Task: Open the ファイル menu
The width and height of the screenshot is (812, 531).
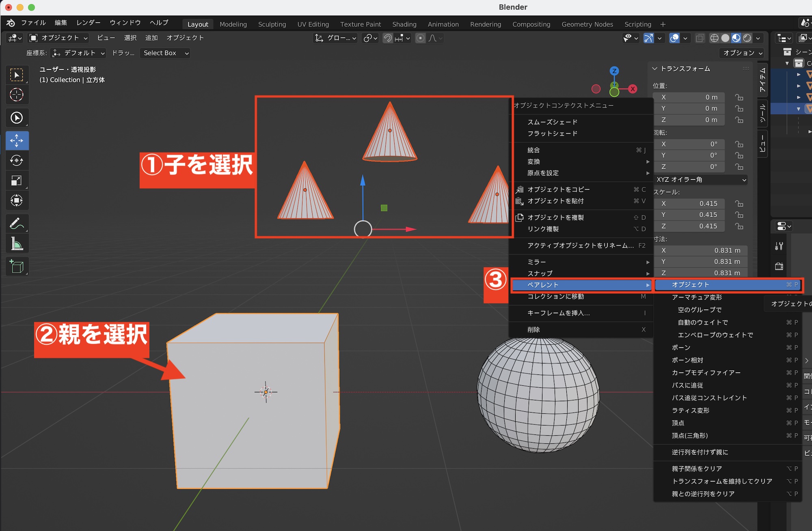Action: pyautogui.click(x=33, y=23)
